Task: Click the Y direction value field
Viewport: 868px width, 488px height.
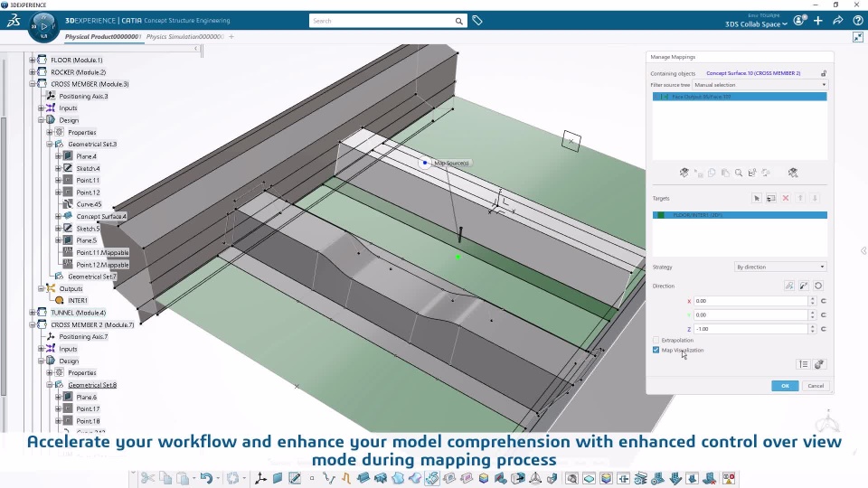Action: coord(751,314)
